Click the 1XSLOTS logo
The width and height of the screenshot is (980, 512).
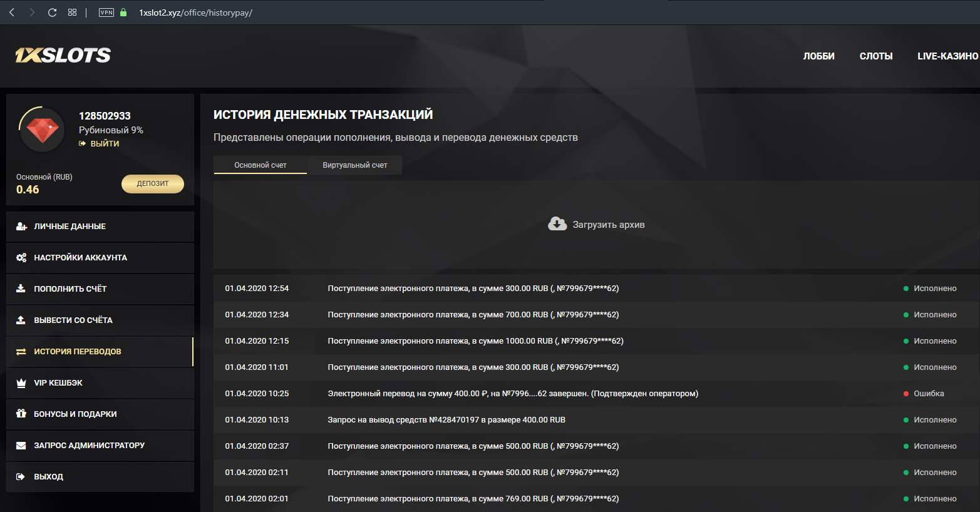pos(63,56)
